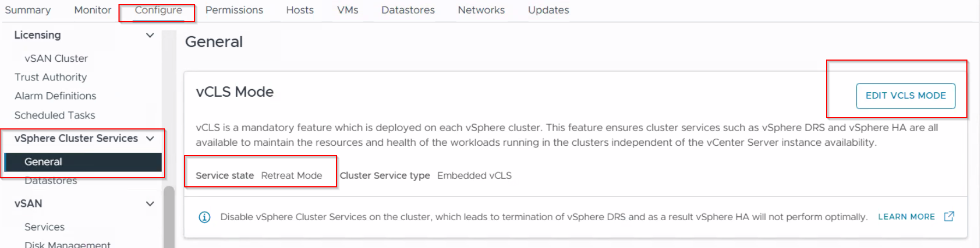Open the external link icon after Learn More

949,216
